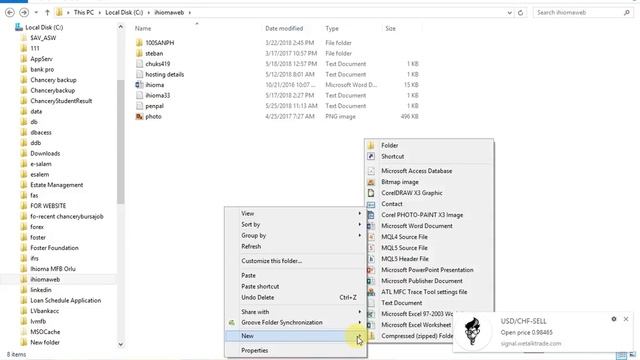This screenshot has width=640, height=360.
Task: Expand chevron after ihiomaweb breadcrumb
Action: coord(189,13)
